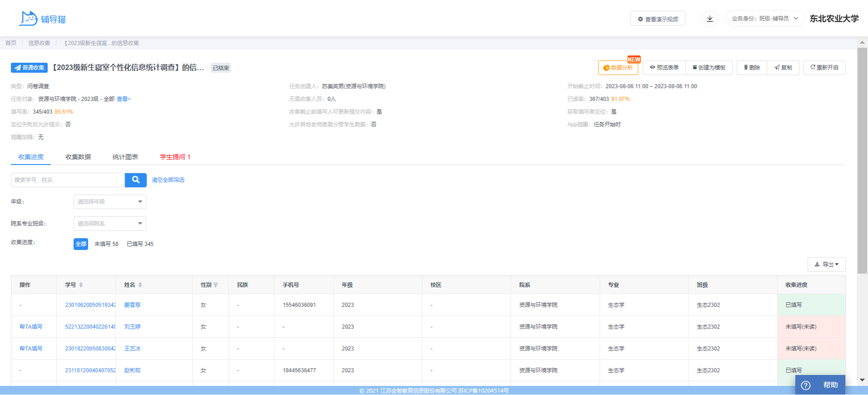This screenshot has height=395, width=868.
Task: Switch to the 统计图表 tab
Action: coord(125,157)
